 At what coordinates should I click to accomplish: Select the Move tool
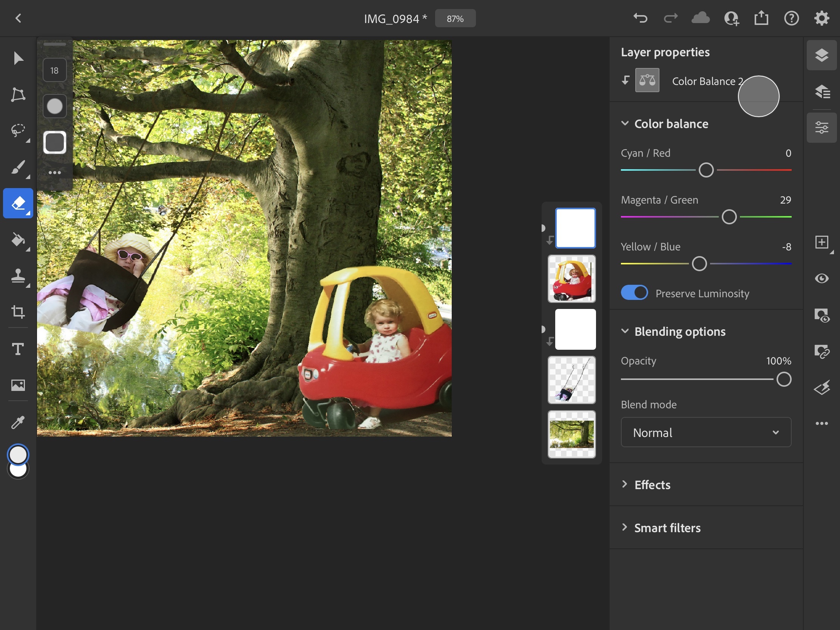coord(18,58)
